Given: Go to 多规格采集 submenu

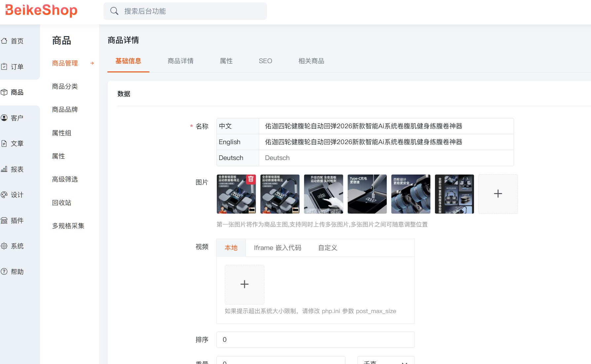Looking at the screenshot, I should (x=68, y=226).
